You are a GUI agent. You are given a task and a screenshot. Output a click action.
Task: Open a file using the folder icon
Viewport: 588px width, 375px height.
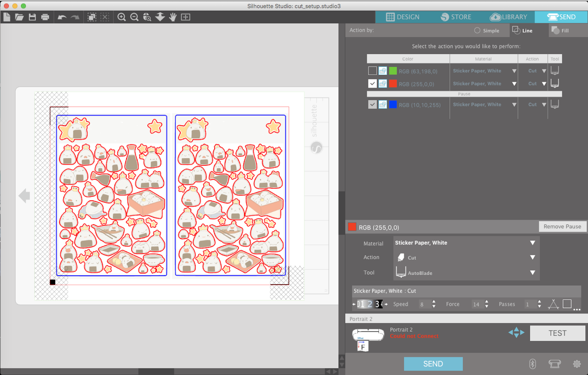[19, 17]
